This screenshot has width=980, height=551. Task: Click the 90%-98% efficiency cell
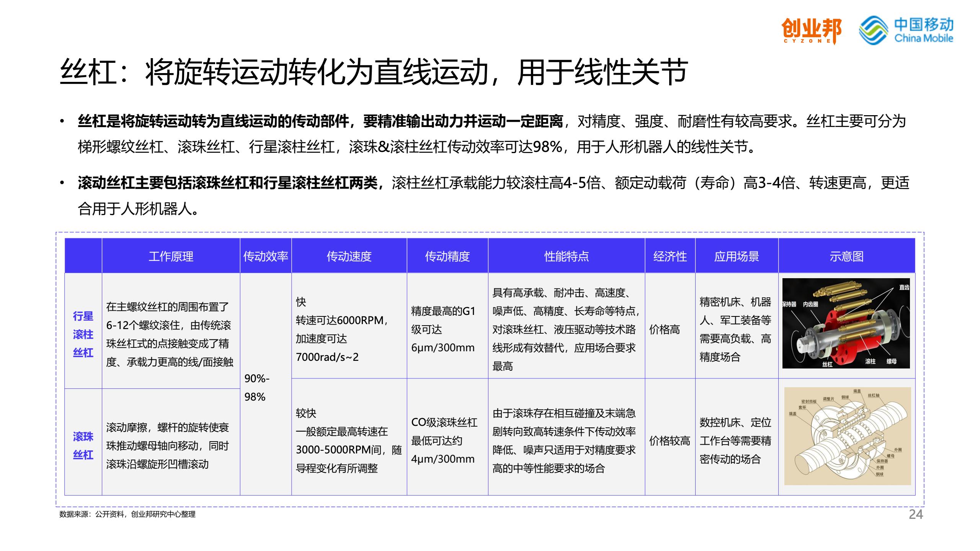pos(257,387)
